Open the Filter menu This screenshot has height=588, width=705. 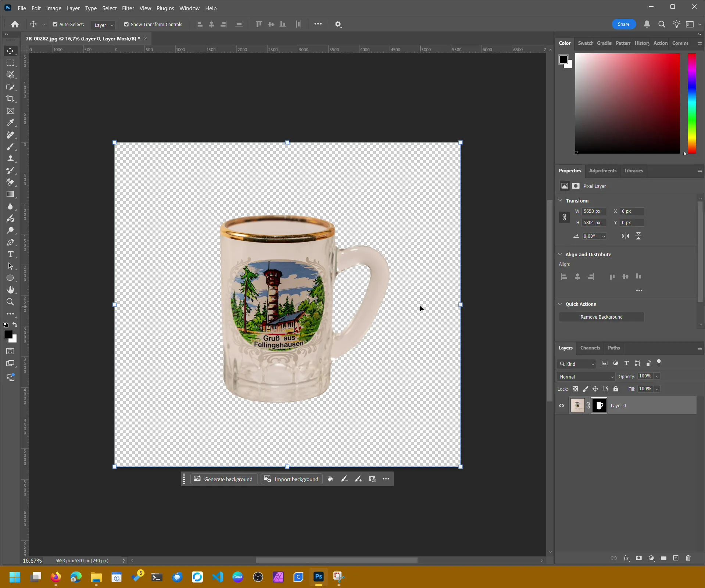click(x=128, y=8)
